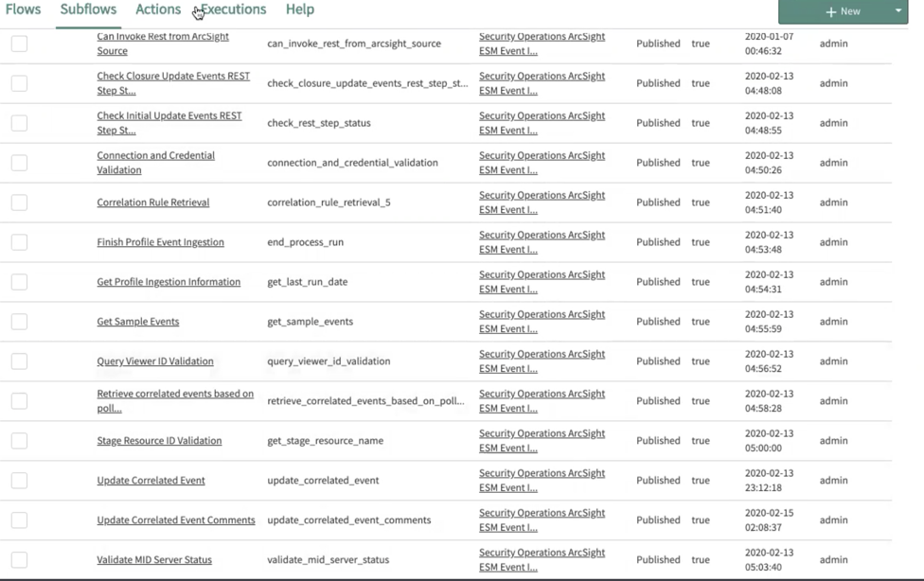Click internal name query_viewer_id_validation

[x=329, y=361]
